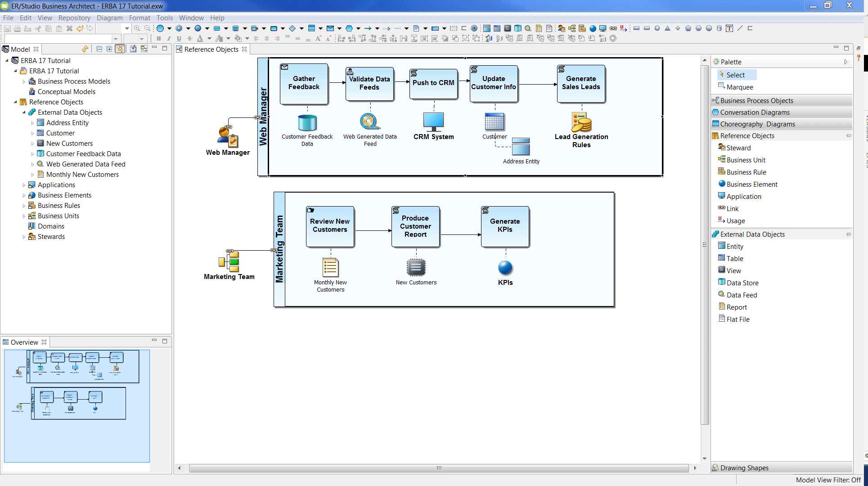Screen dimensions: 868x486
Task: Select the diamond gateway tool in toolbar
Action: pyautogui.click(x=292, y=28)
